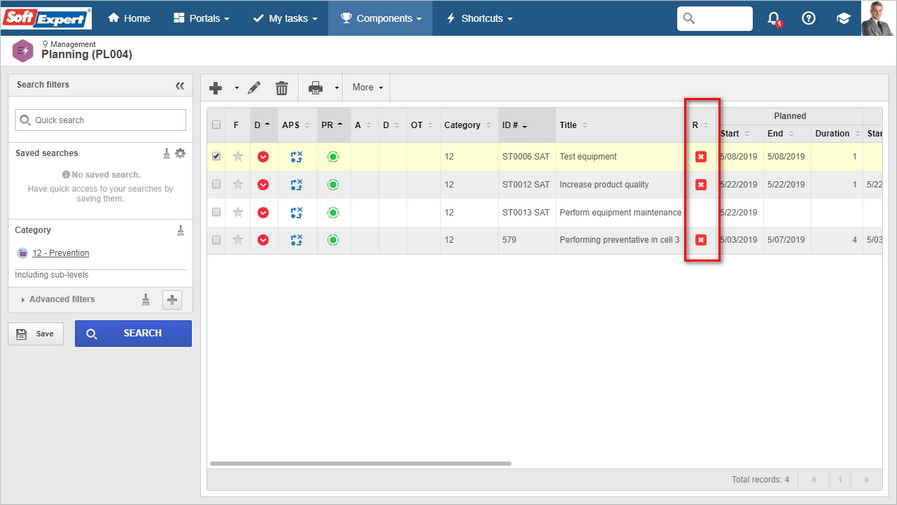Open the My tasks menu

[x=285, y=18]
